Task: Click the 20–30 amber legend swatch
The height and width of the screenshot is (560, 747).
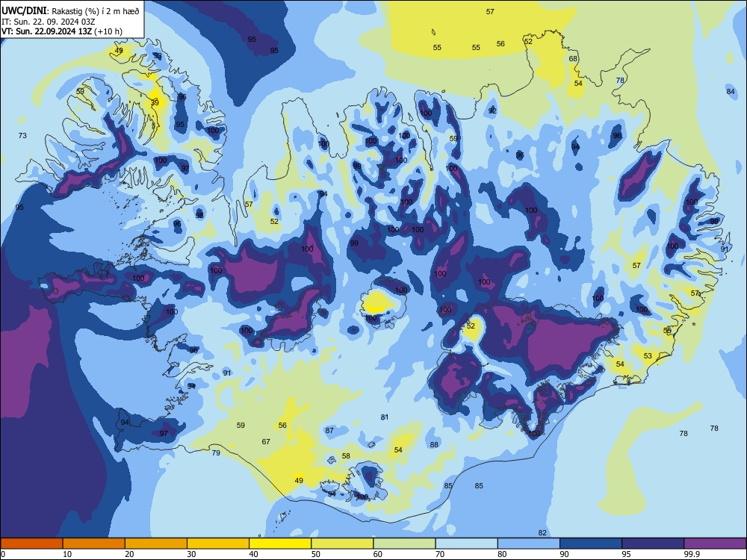Action: click(156, 544)
